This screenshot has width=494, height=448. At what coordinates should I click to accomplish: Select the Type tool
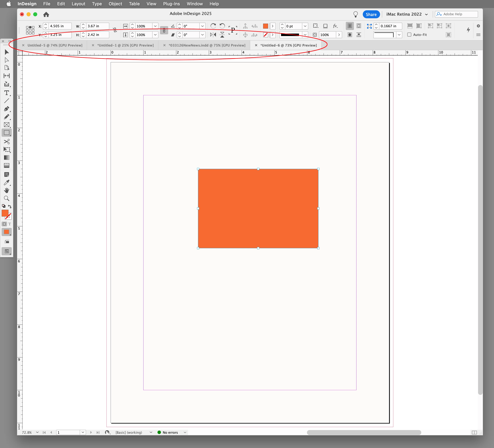(x=7, y=93)
